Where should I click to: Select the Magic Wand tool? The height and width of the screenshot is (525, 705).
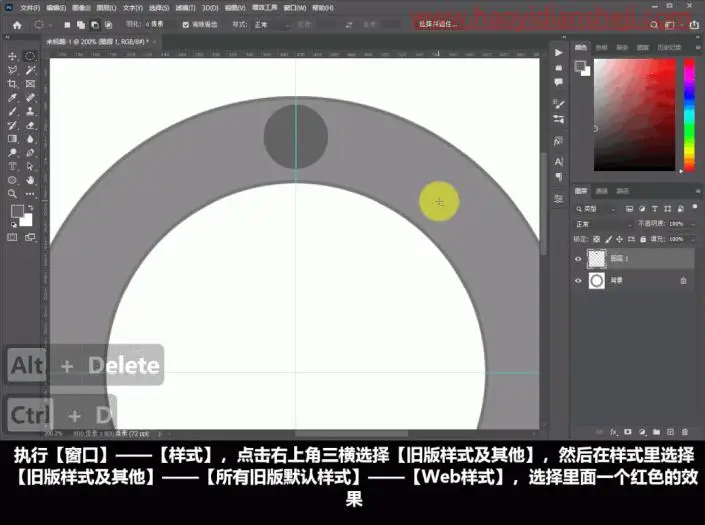click(x=30, y=70)
